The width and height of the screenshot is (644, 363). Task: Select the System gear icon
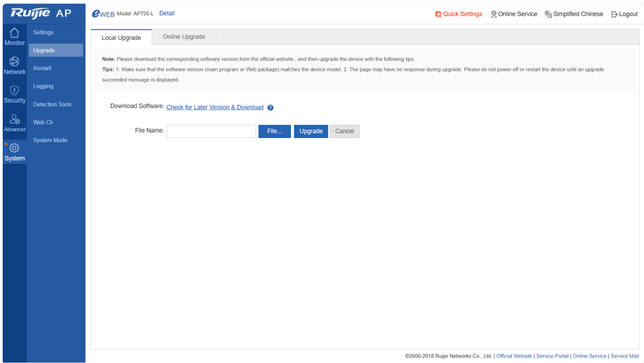14,149
